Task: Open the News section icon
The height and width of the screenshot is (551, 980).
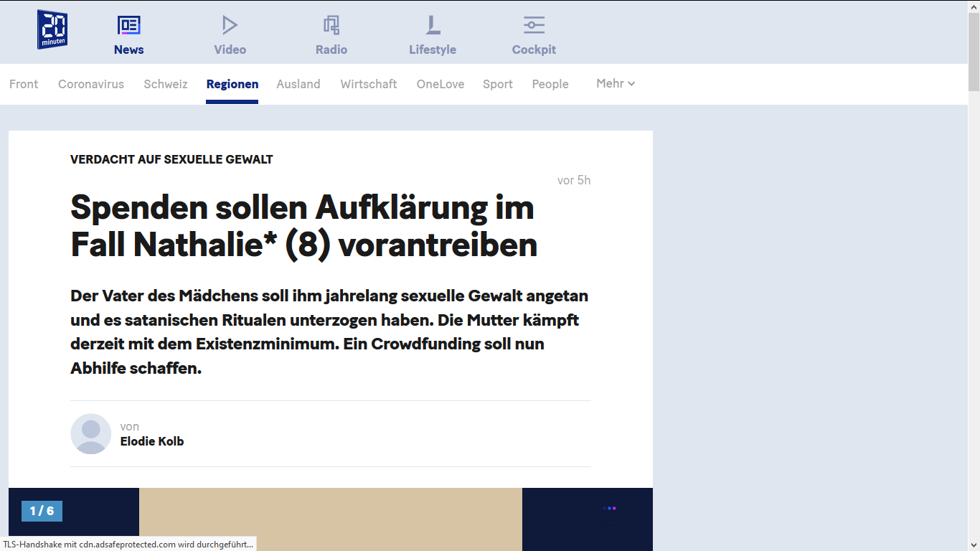Action: point(129,26)
